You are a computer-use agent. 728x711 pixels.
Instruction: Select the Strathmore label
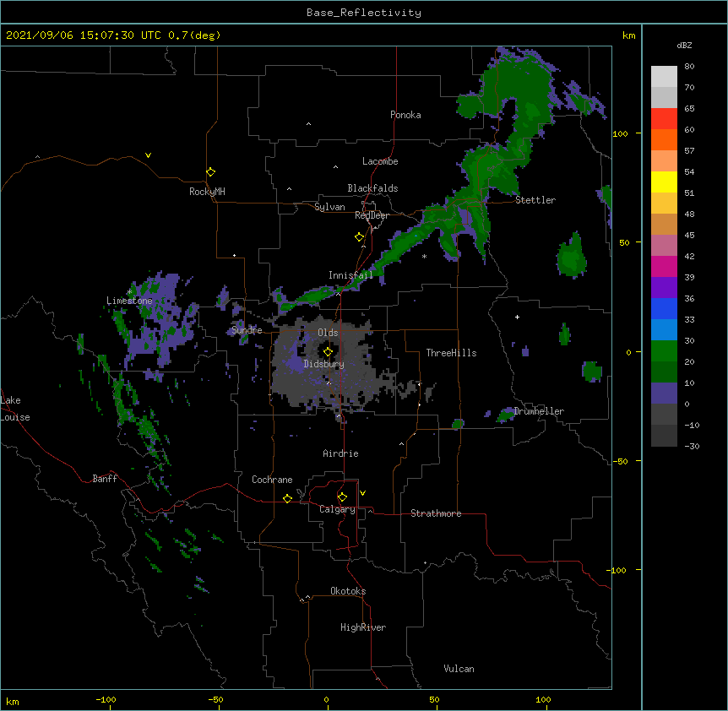[436, 513]
